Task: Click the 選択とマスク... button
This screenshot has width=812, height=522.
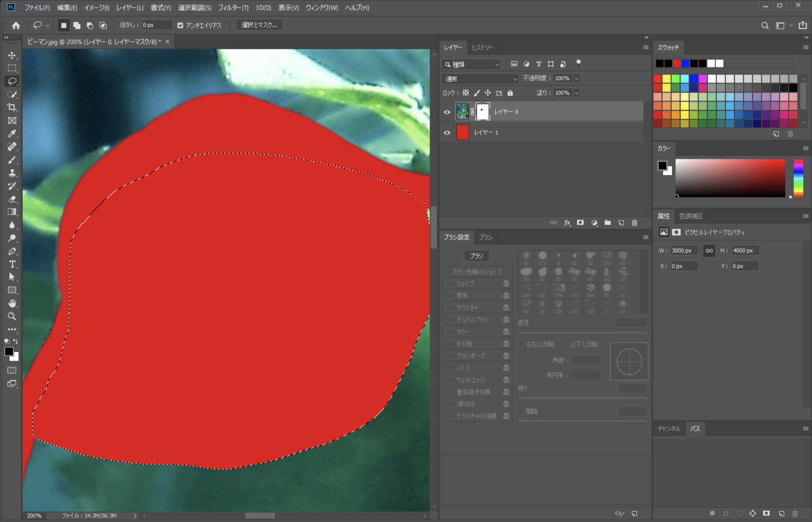Action: tap(259, 25)
